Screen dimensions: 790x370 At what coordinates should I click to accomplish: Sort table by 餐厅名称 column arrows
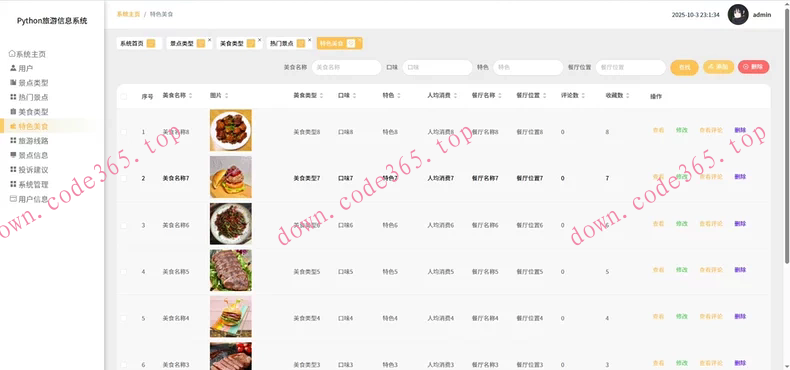(500, 96)
